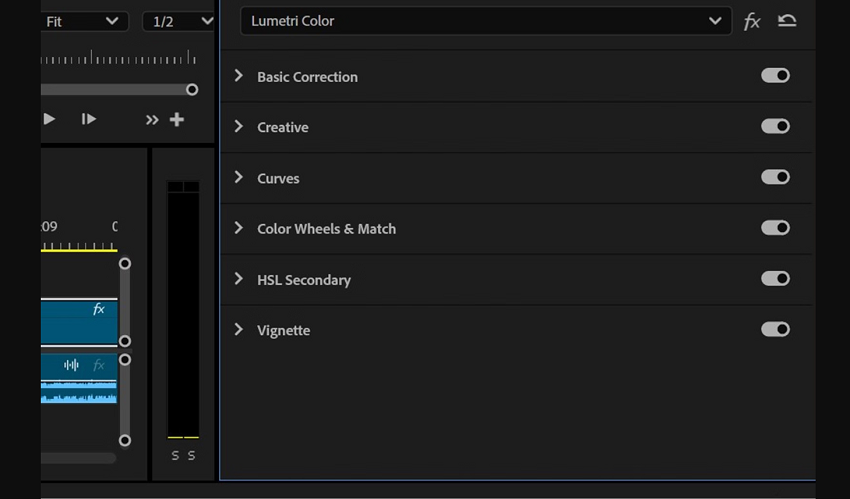Toggle the HSL Secondary switch
The image size is (850, 499).
(775, 278)
